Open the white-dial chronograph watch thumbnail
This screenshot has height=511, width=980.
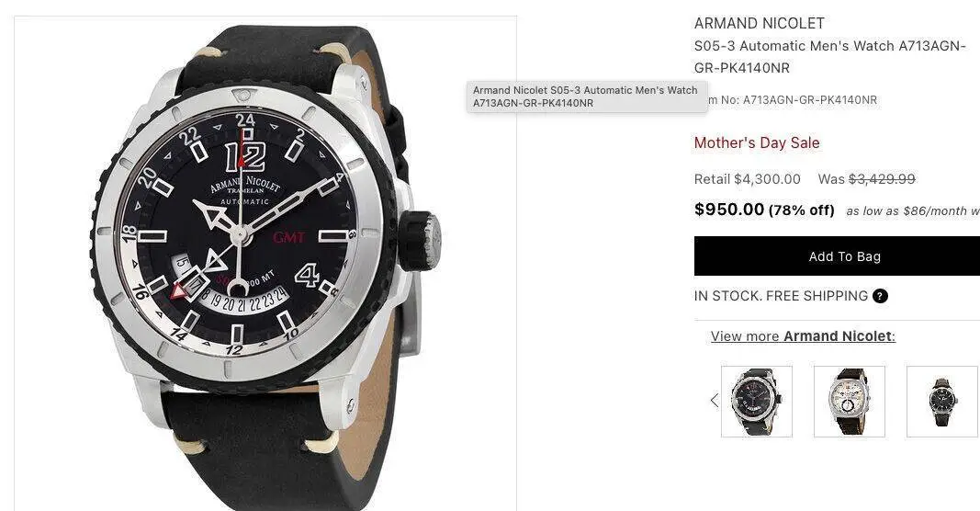click(850, 402)
